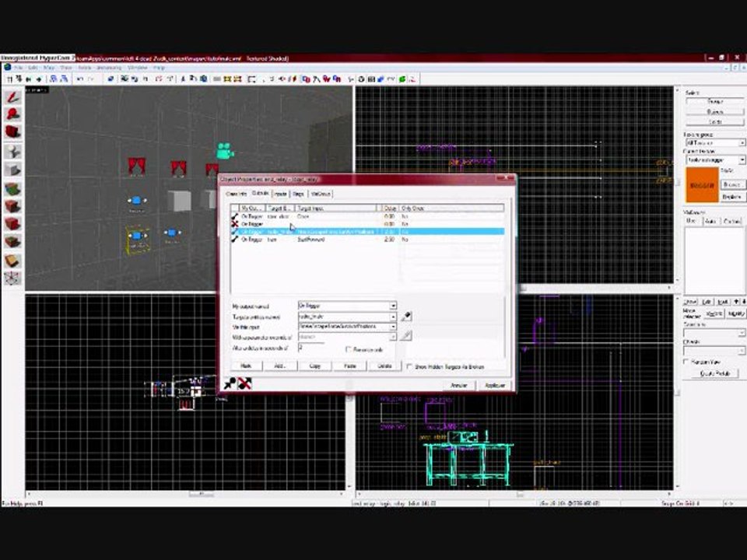Select the Apply Current Texture tool
Screen dimensions: 747x560
coord(13,206)
